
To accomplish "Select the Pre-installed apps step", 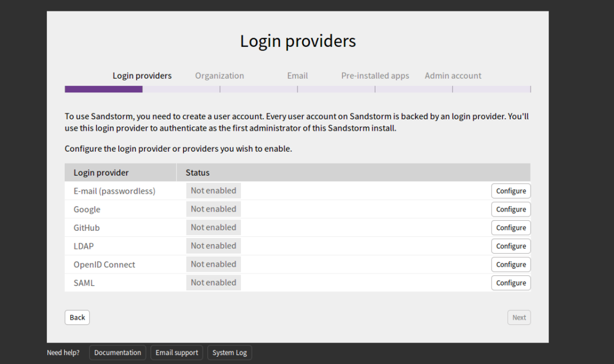I will point(375,76).
